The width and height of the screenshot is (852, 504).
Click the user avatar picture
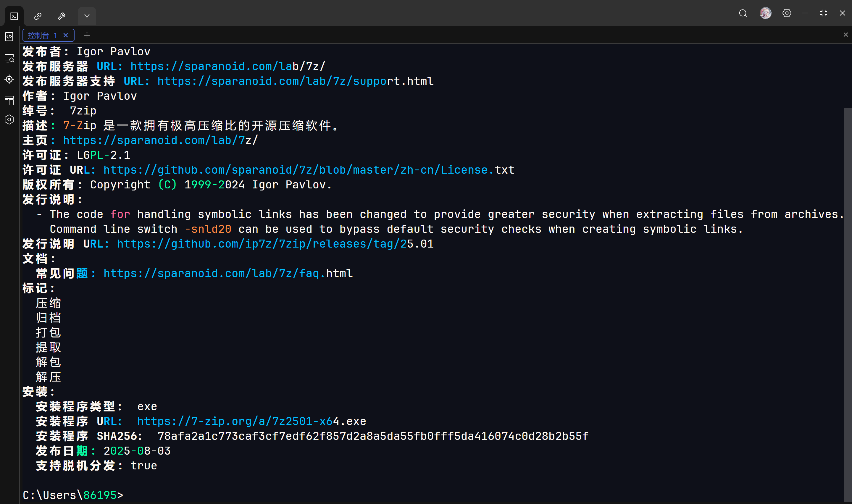(x=765, y=13)
